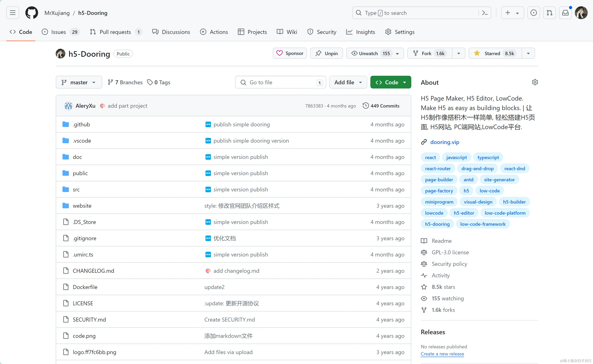Open the 449 Commits history
This screenshot has height=364, width=593.
[381, 106]
